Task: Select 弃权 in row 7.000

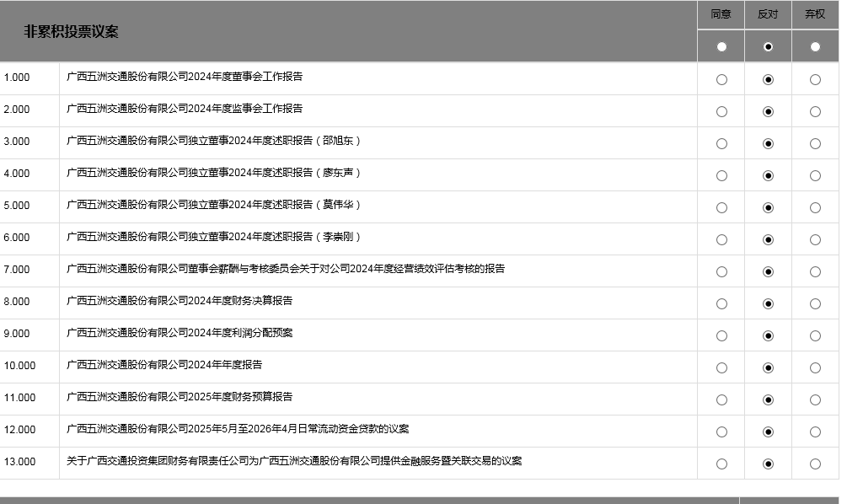Action: (x=815, y=272)
